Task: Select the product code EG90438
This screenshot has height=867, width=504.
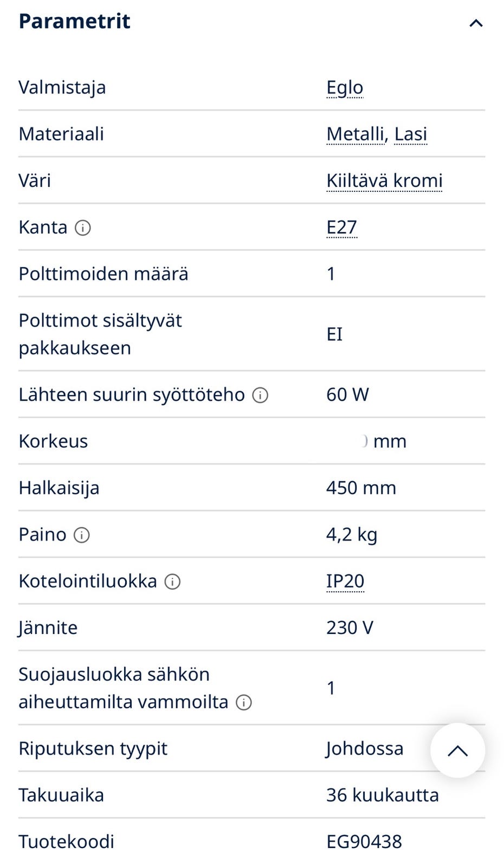Action: (364, 842)
